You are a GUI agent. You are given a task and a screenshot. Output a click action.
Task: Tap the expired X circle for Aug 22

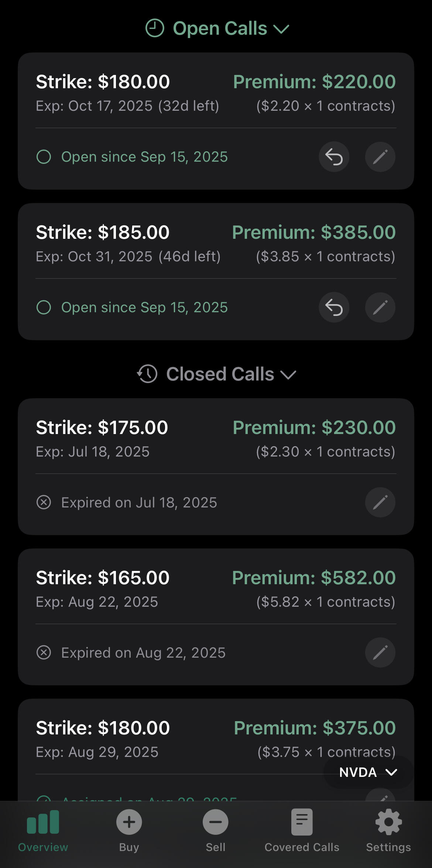pyautogui.click(x=44, y=652)
